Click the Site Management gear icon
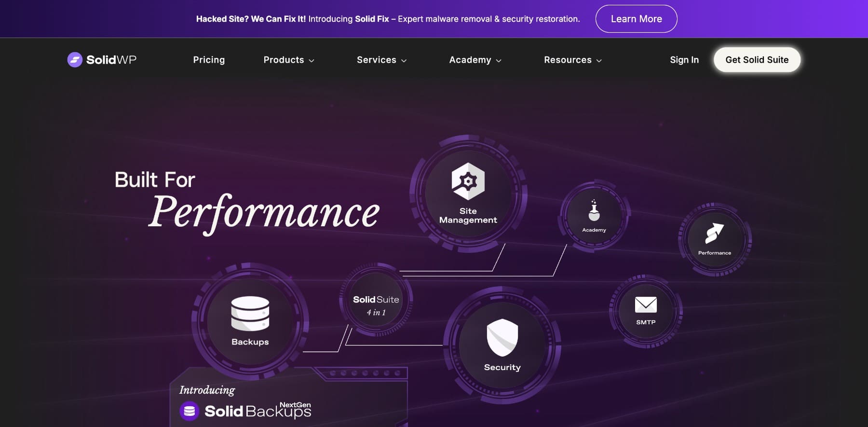The width and height of the screenshot is (868, 427). [468, 181]
